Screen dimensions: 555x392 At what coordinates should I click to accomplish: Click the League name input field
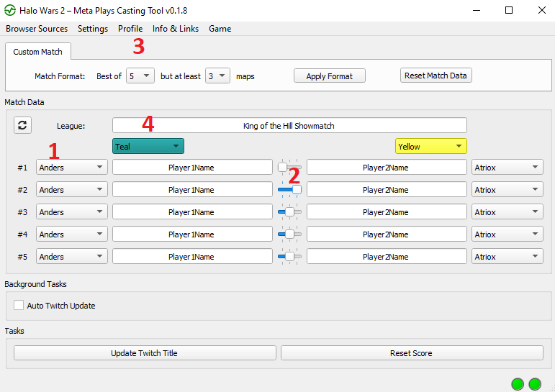pyautogui.click(x=289, y=125)
